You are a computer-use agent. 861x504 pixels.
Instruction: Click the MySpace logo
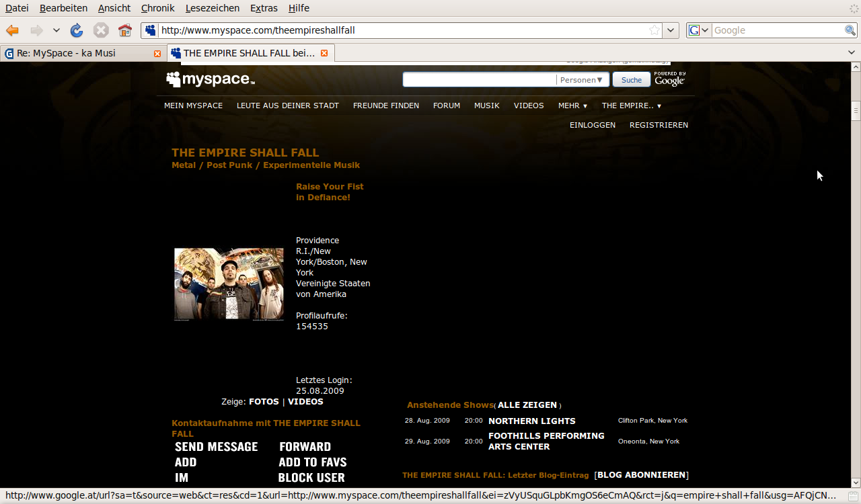click(x=211, y=79)
